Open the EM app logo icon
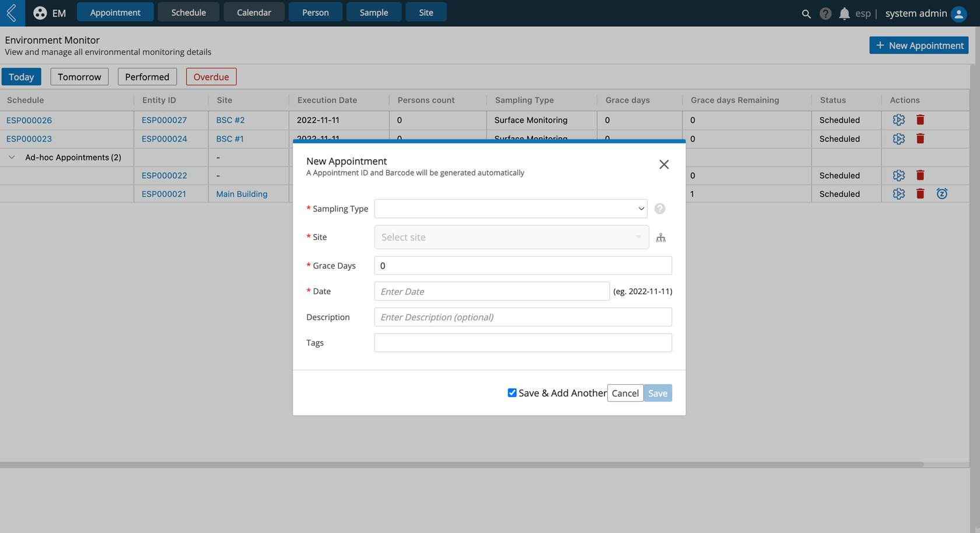The width and height of the screenshot is (980, 533). coord(40,13)
